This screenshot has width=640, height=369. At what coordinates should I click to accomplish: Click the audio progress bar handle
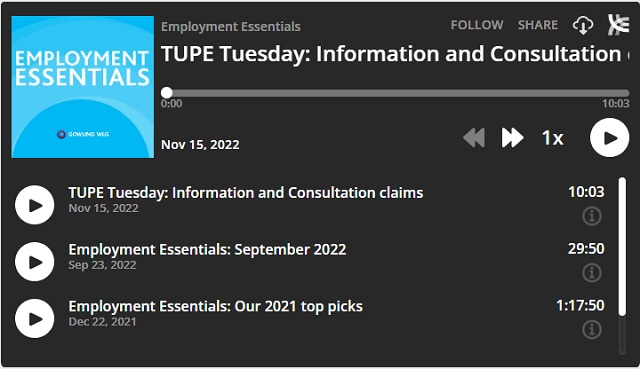coord(167,93)
